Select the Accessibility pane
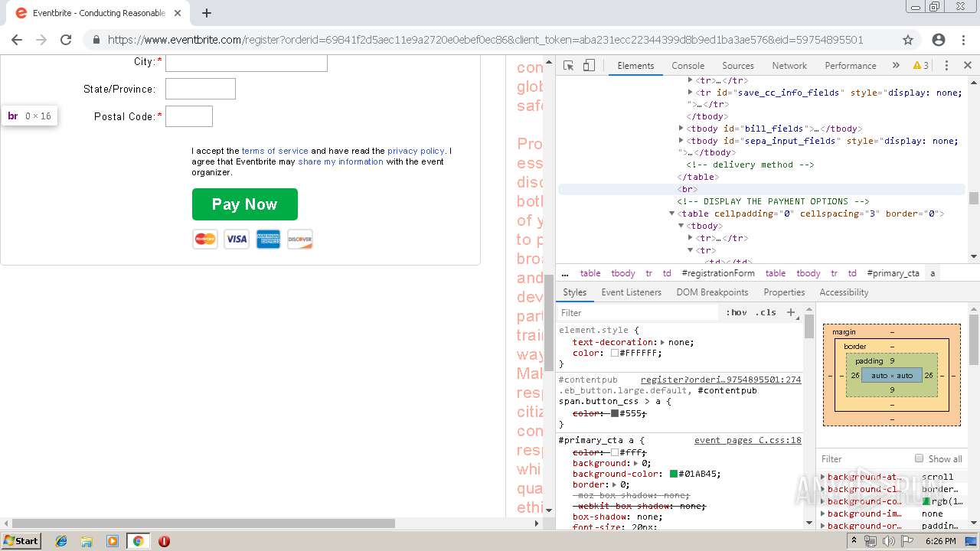This screenshot has width=980, height=551. [x=844, y=292]
